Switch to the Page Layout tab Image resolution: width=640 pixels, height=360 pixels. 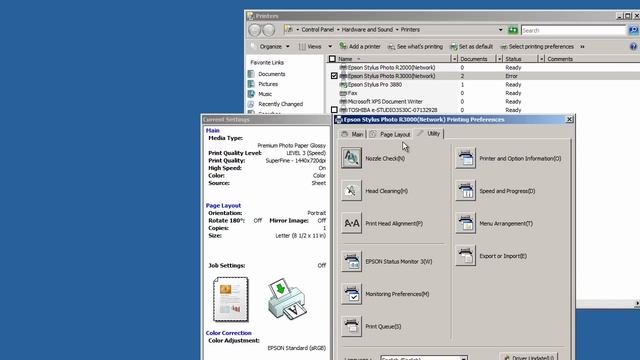(x=390, y=134)
